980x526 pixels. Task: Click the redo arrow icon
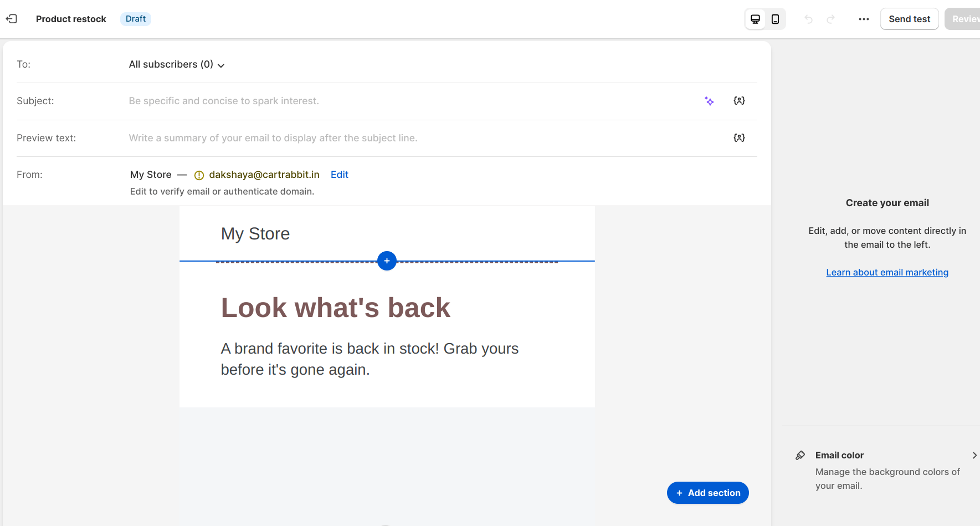pyautogui.click(x=830, y=19)
